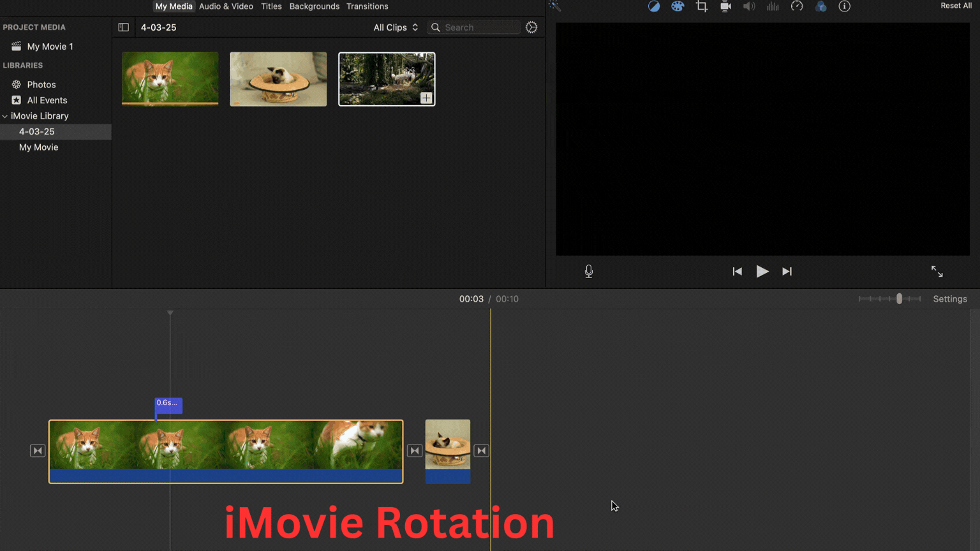Select the cat in straw hat thumbnail
Viewport: 980px width, 551px height.
(278, 79)
